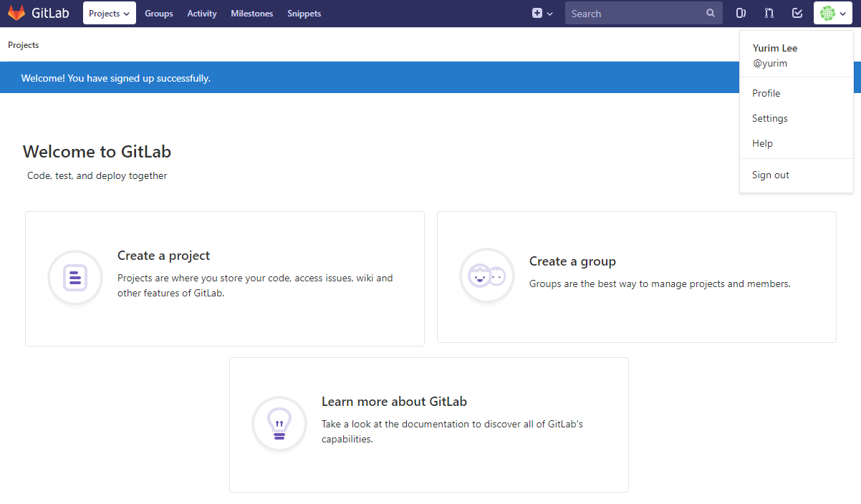The height and width of the screenshot is (504, 861).
Task: Click the Welcome to GitLab heading
Action: [x=97, y=152]
